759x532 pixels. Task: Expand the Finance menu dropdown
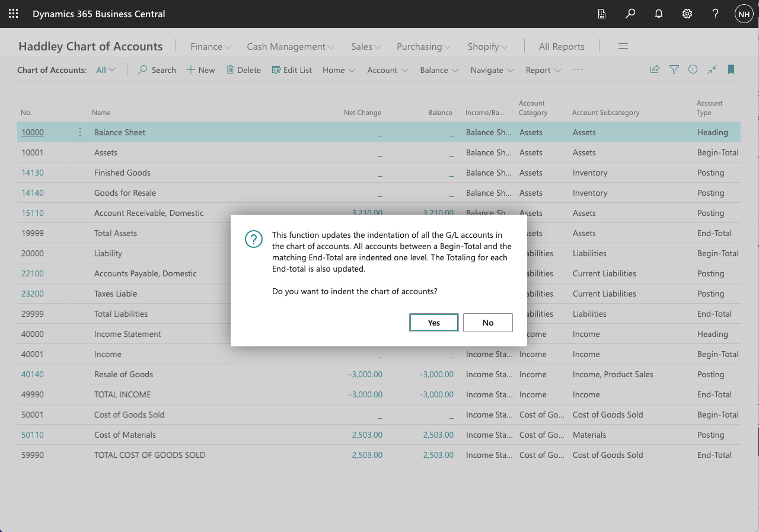click(x=211, y=46)
